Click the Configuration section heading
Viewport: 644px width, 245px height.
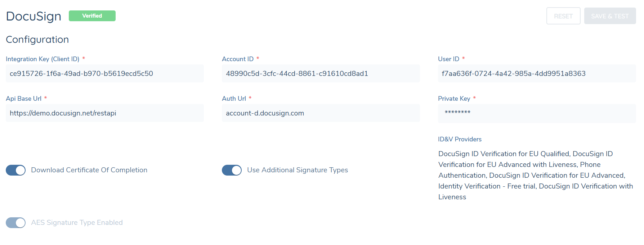(37, 40)
